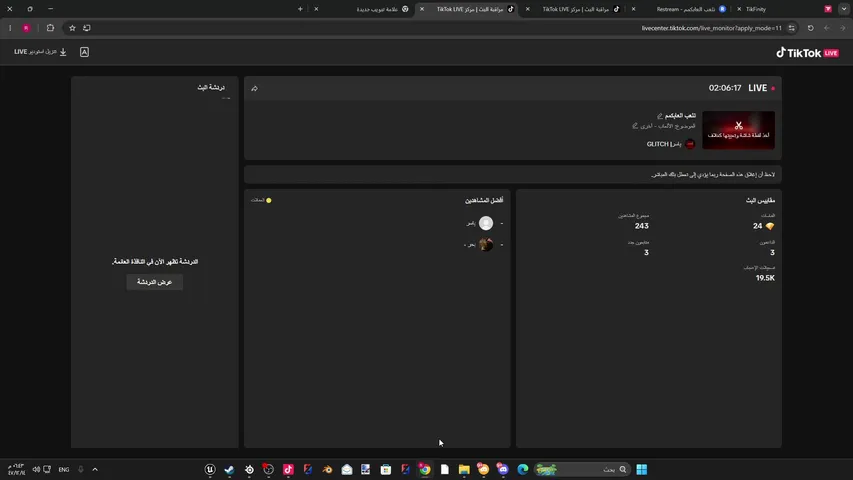
Task: Click the pencil icon beside the stream title
Action: [x=659, y=116]
